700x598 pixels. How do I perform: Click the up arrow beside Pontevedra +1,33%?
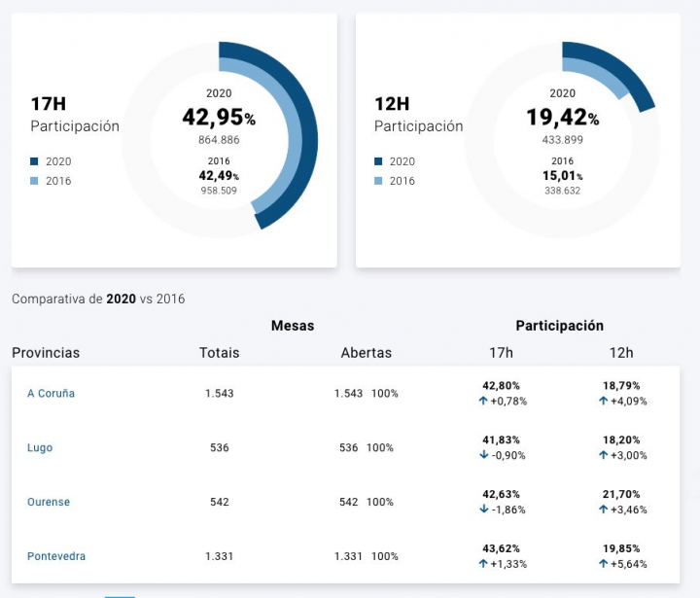click(483, 564)
